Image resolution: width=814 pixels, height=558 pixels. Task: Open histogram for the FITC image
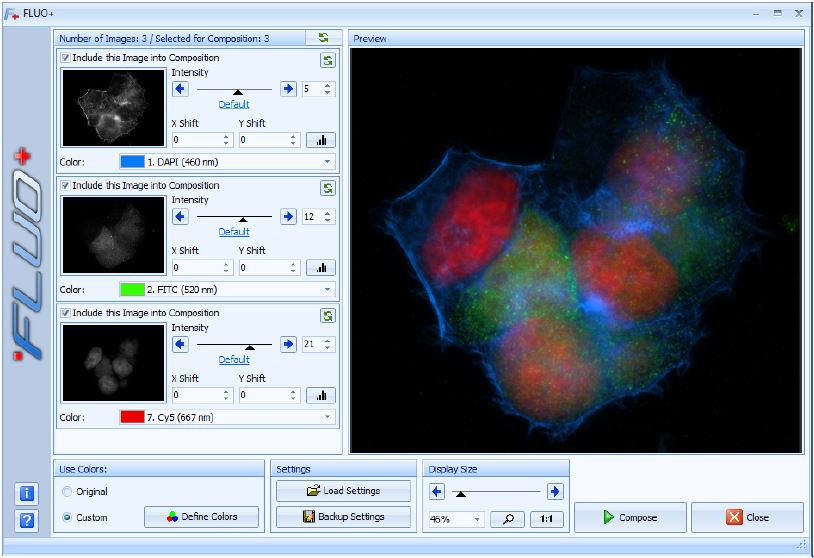point(321,268)
